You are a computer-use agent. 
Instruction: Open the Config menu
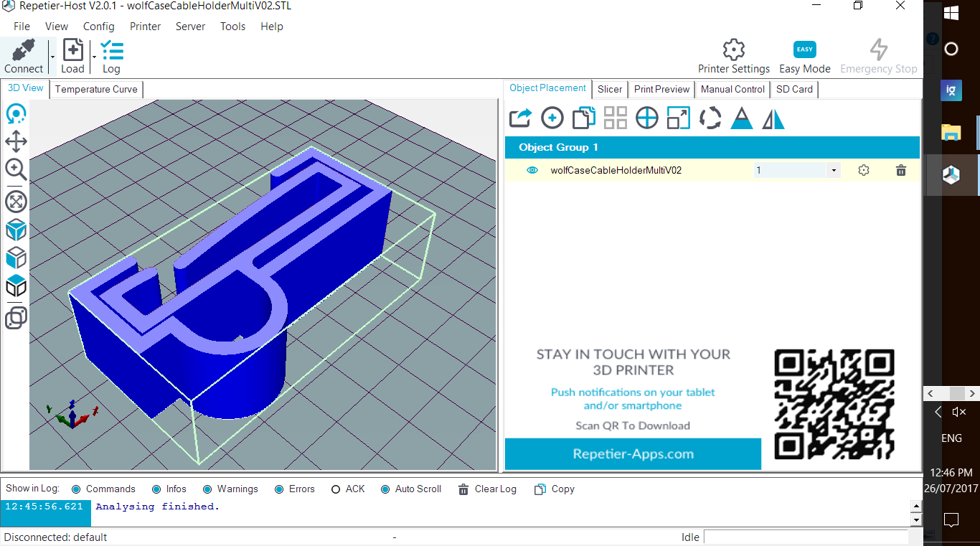(98, 27)
